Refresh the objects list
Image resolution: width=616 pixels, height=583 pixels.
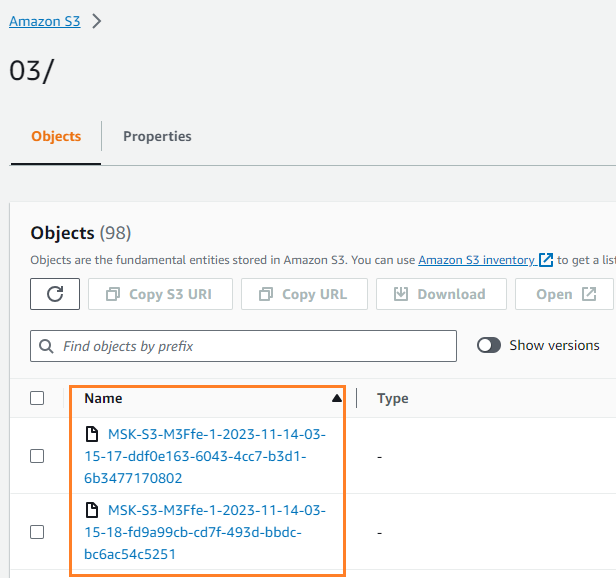coord(55,294)
